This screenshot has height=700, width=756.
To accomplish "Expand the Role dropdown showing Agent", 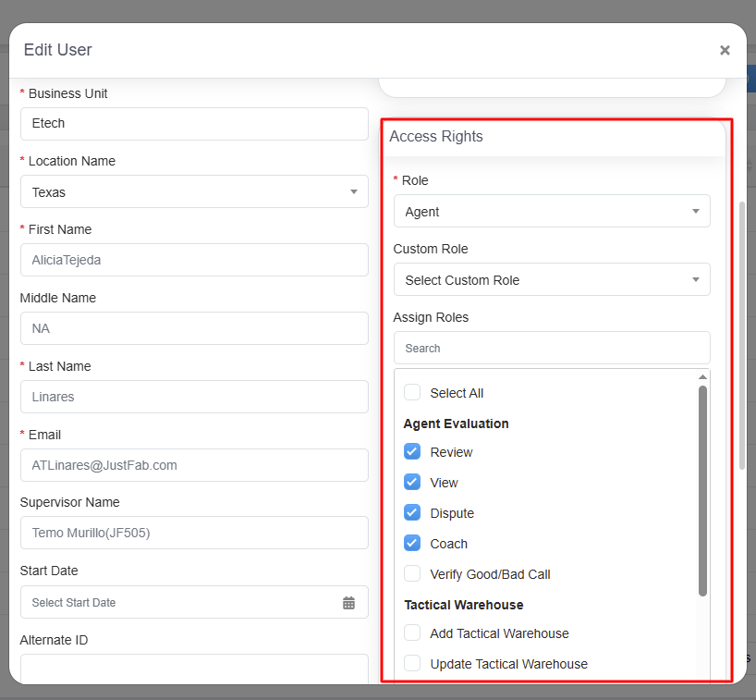I will coord(552,212).
